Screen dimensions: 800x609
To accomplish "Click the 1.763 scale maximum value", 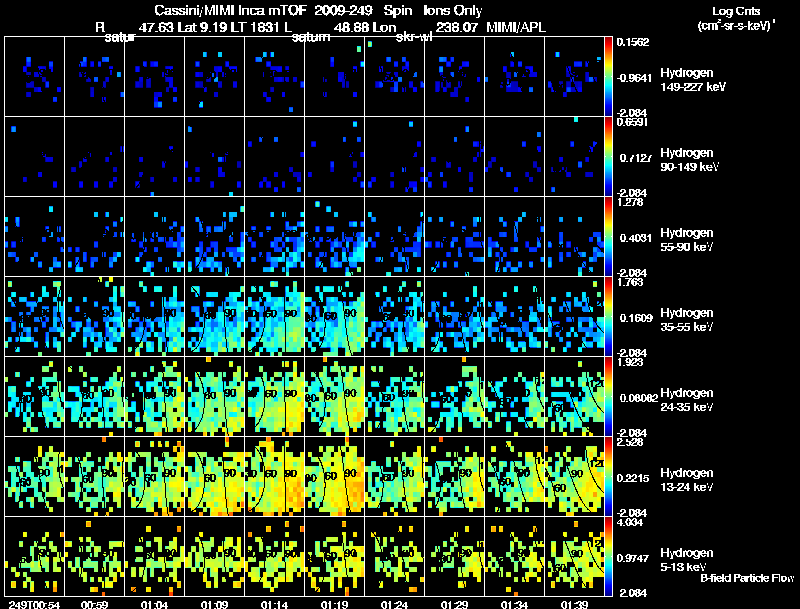I will (x=630, y=283).
